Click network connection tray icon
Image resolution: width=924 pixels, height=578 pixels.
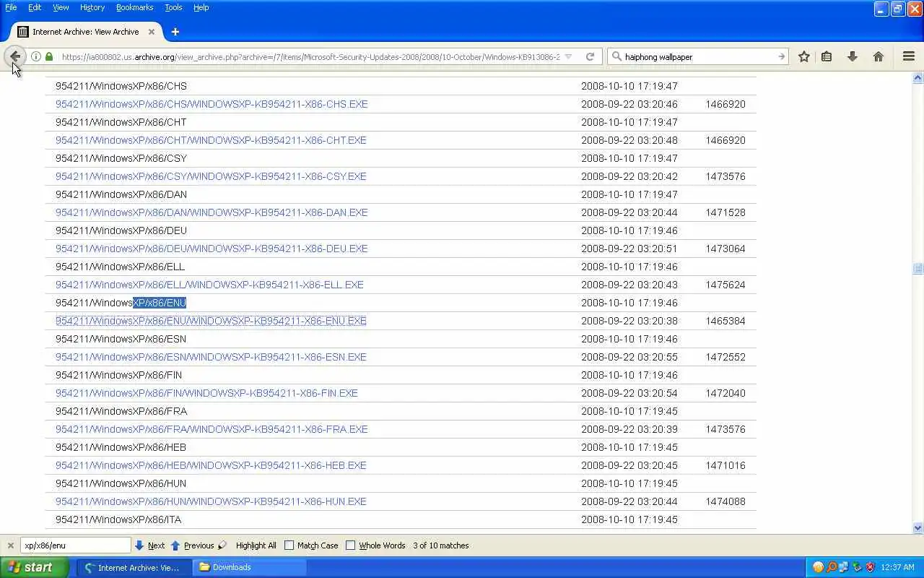844,567
